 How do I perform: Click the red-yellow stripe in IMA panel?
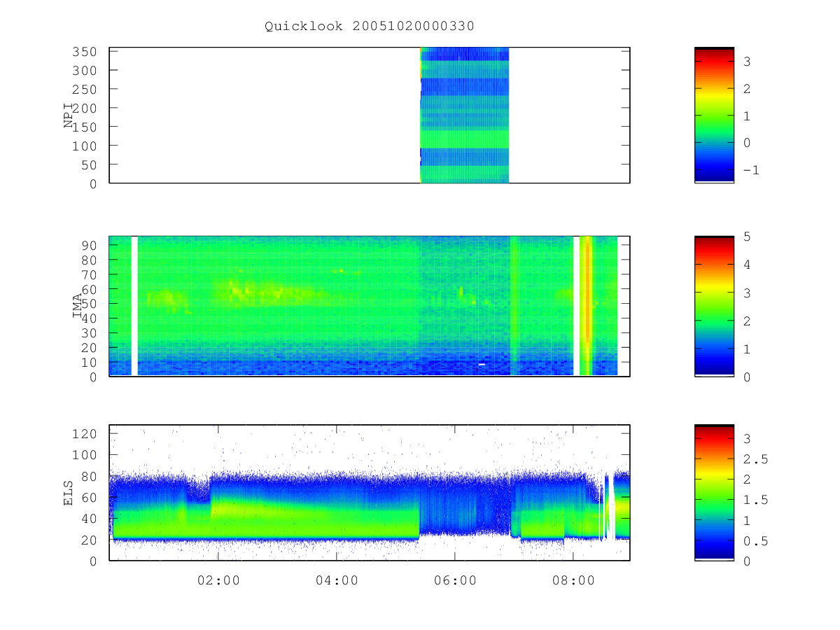coord(587,306)
